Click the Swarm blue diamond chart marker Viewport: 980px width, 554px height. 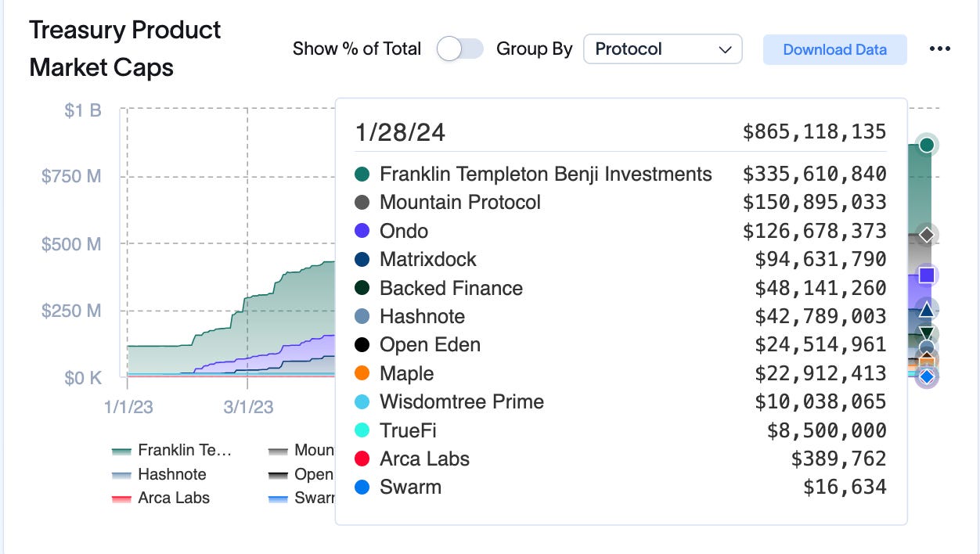927,377
